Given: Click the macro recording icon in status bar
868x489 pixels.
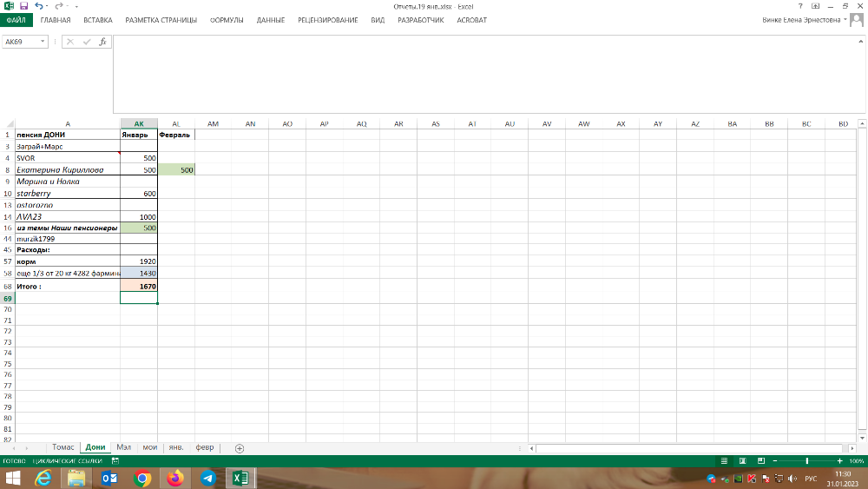Looking at the screenshot, I should [x=112, y=460].
